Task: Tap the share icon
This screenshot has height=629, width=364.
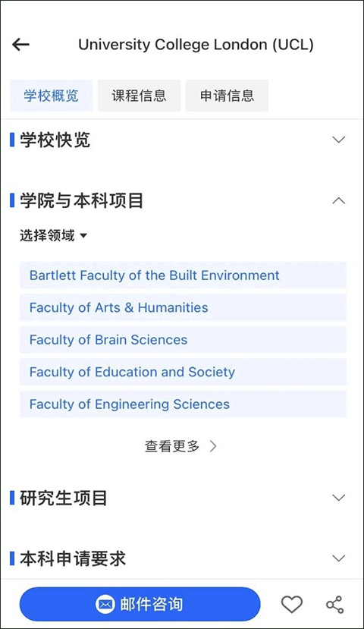Action: (x=334, y=604)
